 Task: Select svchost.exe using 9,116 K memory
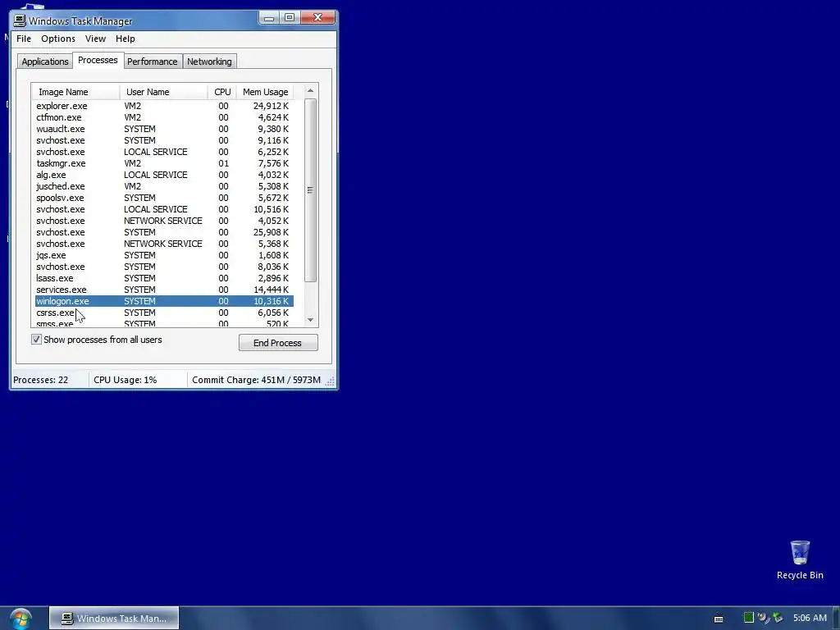tap(164, 140)
